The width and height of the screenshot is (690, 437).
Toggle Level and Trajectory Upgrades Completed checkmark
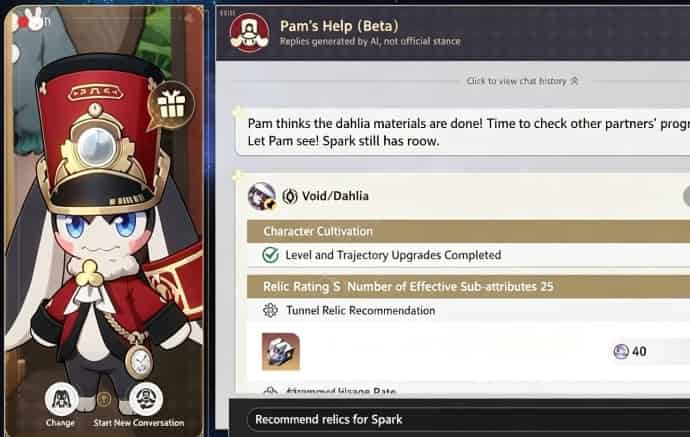(x=270, y=255)
